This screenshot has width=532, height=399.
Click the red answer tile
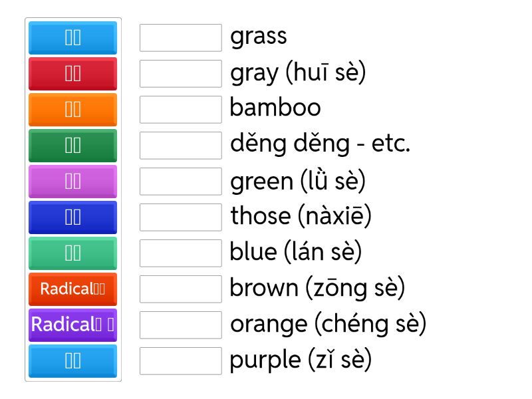point(72,73)
